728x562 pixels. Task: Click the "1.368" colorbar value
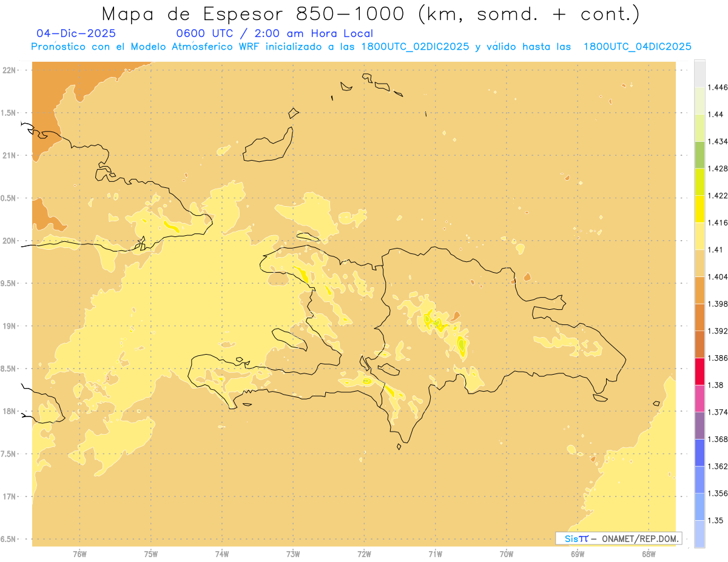click(x=718, y=439)
